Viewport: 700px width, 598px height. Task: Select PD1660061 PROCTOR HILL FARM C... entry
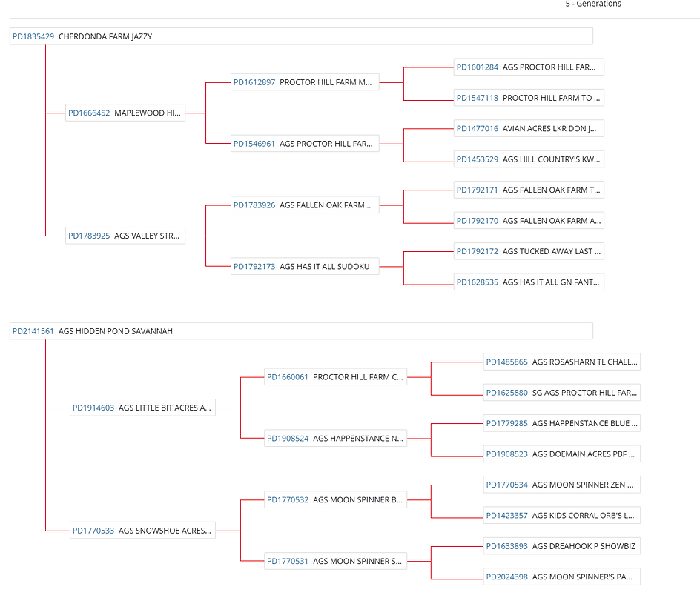coord(336,377)
